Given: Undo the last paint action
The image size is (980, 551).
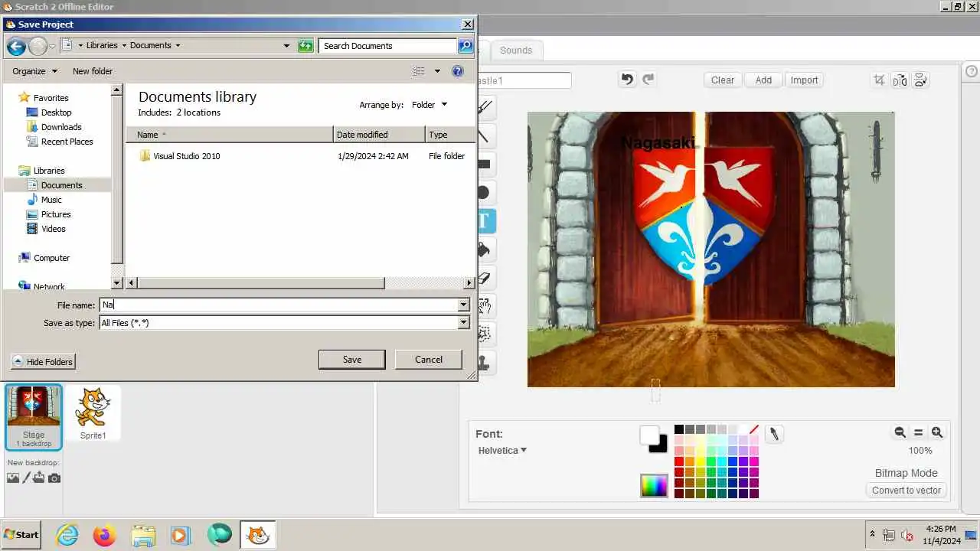Looking at the screenshot, I should (x=627, y=80).
